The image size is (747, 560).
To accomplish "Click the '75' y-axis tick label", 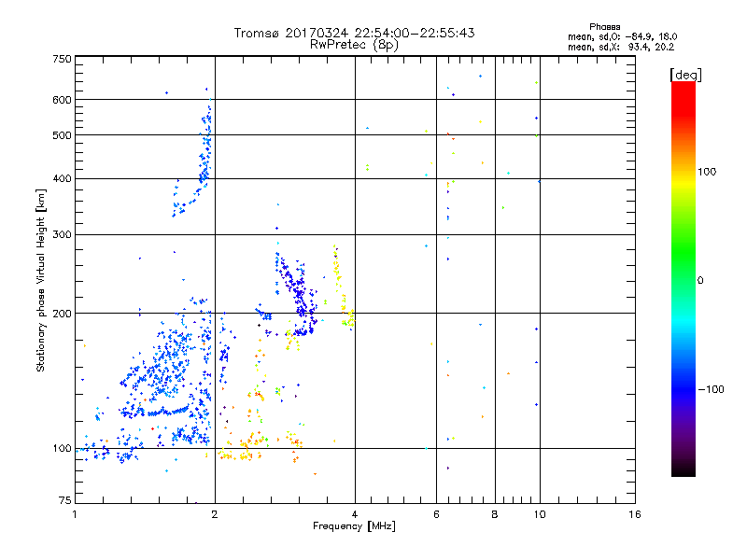I will 65,500.
